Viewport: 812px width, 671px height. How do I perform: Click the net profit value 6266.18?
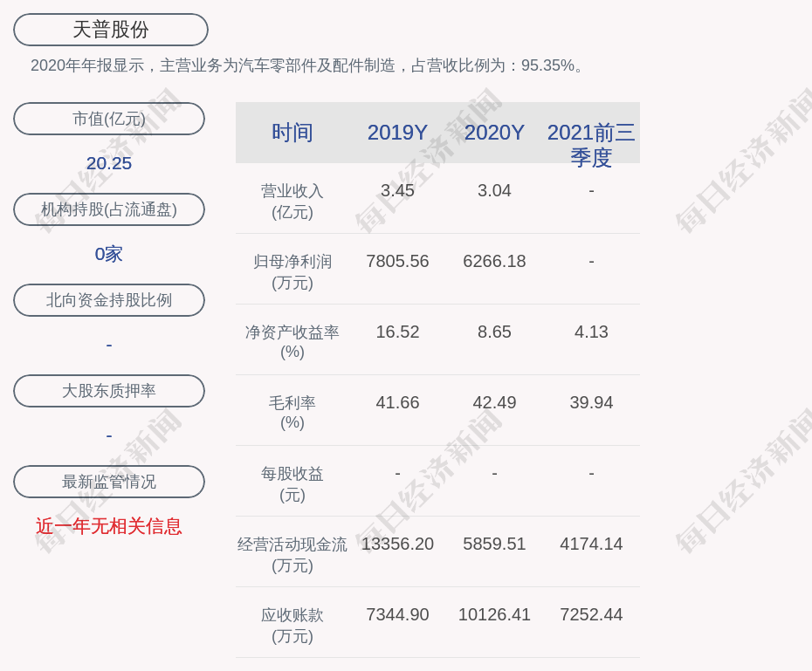(x=494, y=261)
